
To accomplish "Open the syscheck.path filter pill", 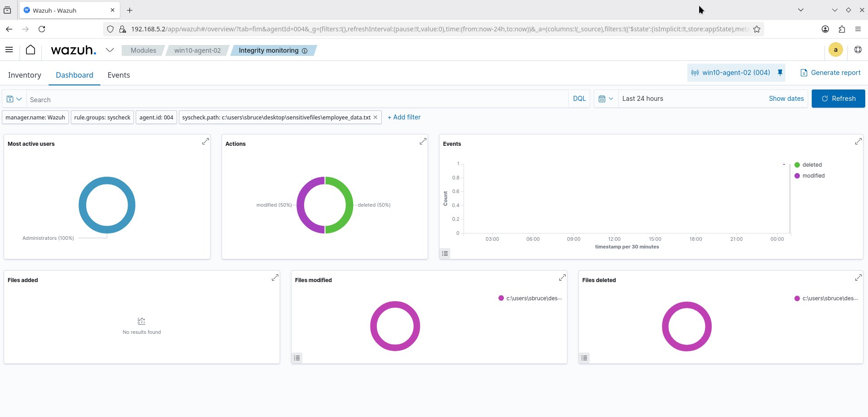I will pos(276,117).
